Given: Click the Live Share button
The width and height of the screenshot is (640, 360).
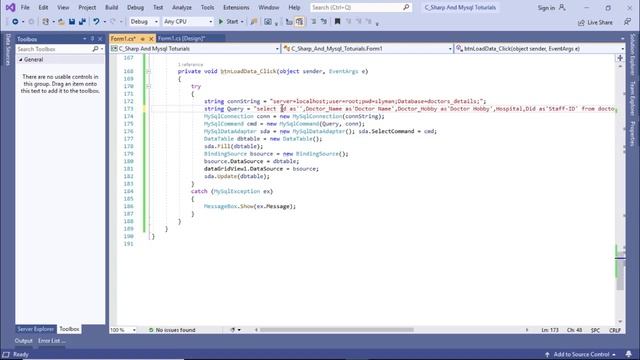Looking at the screenshot, I should (596, 22).
